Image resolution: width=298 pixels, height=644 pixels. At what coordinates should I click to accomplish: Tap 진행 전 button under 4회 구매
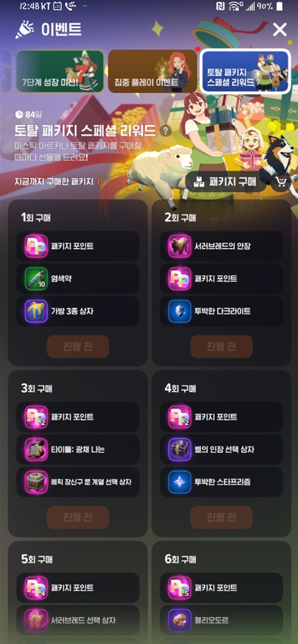pos(221,517)
